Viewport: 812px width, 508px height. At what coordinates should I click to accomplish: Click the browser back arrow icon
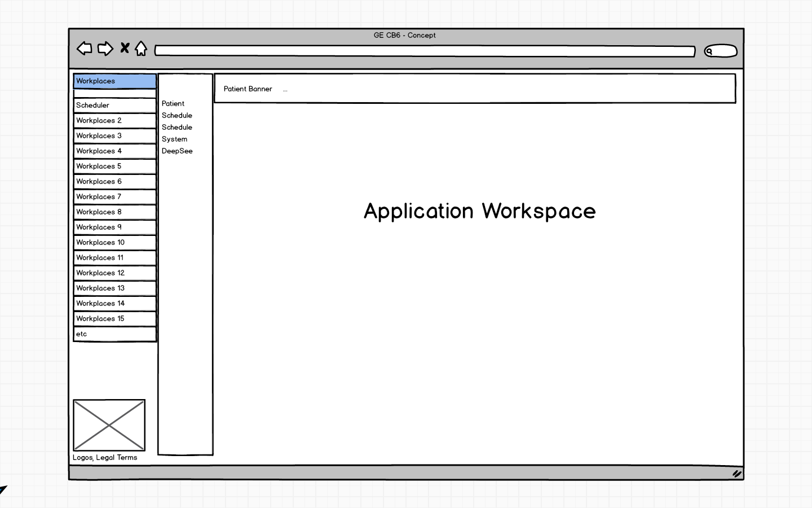(85, 49)
